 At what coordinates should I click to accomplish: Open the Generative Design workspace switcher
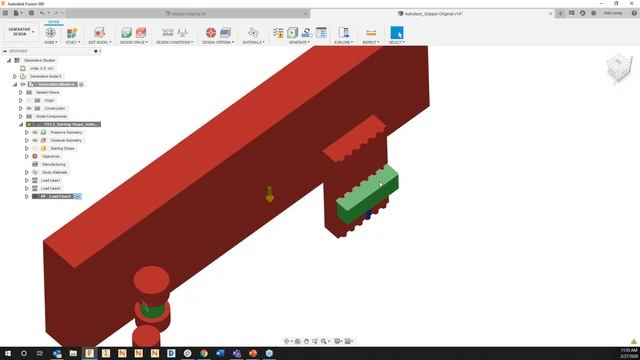(x=20, y=32)
